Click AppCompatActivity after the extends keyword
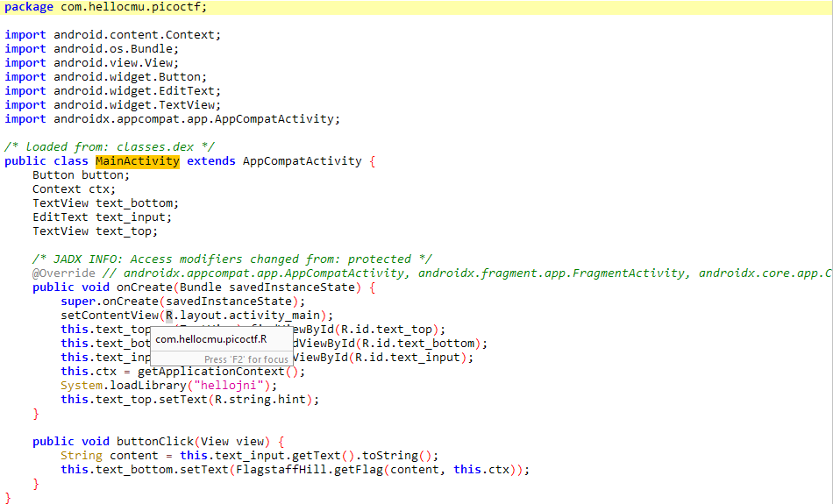The image size is (833, 504). point(302,161)
